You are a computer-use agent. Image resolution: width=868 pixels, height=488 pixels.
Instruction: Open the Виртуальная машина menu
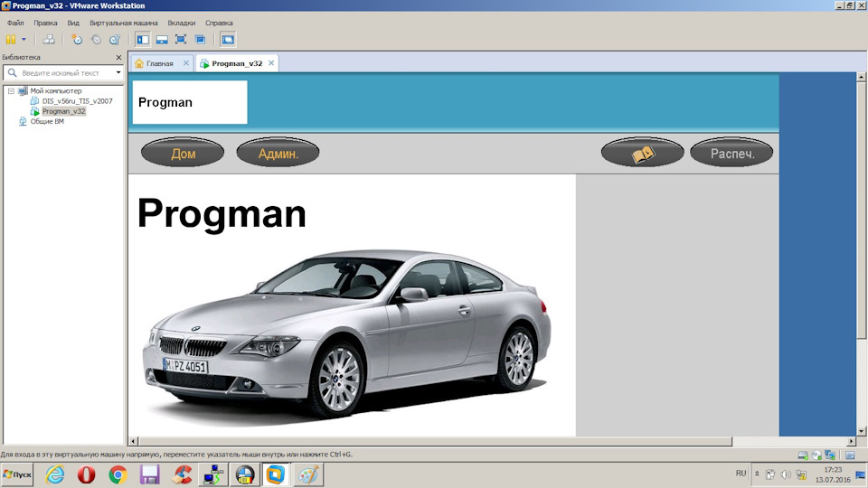(124, 23)
